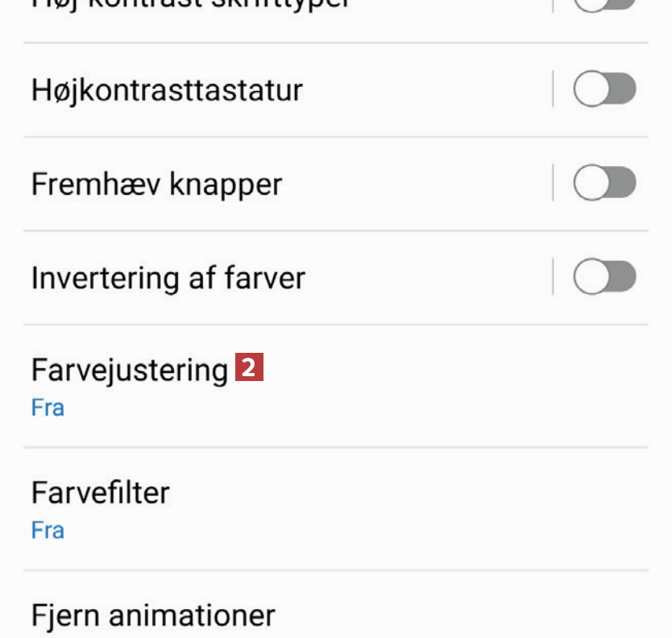Viewport: 672px width, 638px height.
Task: Click the divider line beside Højkontrasttastatur switch
Action: coord(553,89)
